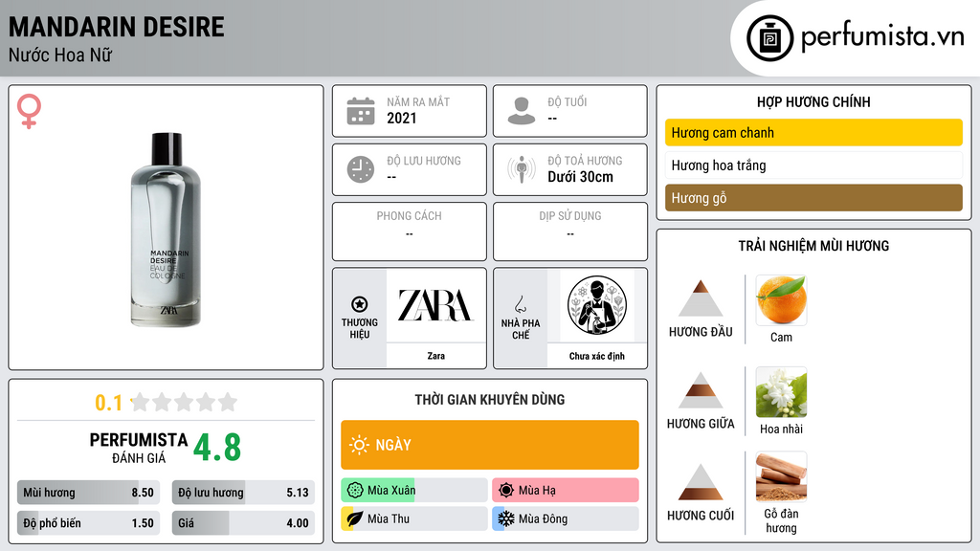This screenshot has height=551, width=980.
Task: Click the Dịp sử dụng box
Action: point(570,231)
